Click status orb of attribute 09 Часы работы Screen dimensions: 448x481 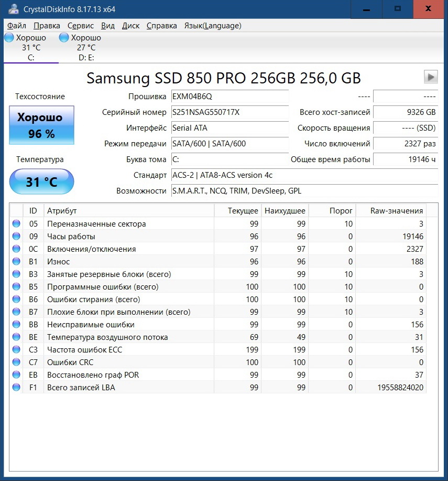point(16,236)
